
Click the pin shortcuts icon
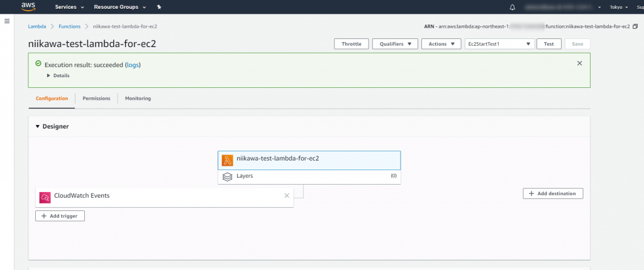[159, 7]
